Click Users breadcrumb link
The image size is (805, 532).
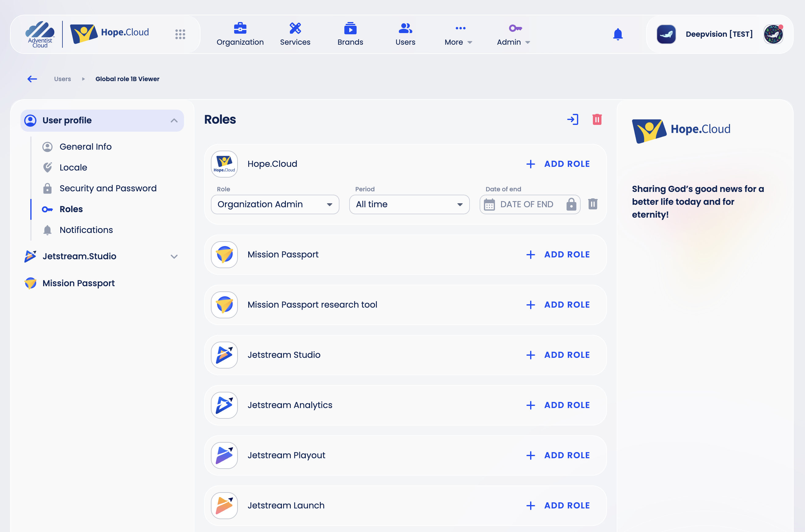62,79
